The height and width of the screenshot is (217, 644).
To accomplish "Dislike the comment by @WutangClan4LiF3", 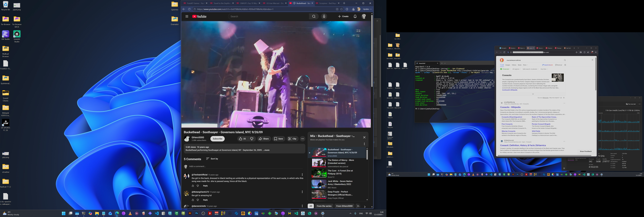I will tap(198, 200).
